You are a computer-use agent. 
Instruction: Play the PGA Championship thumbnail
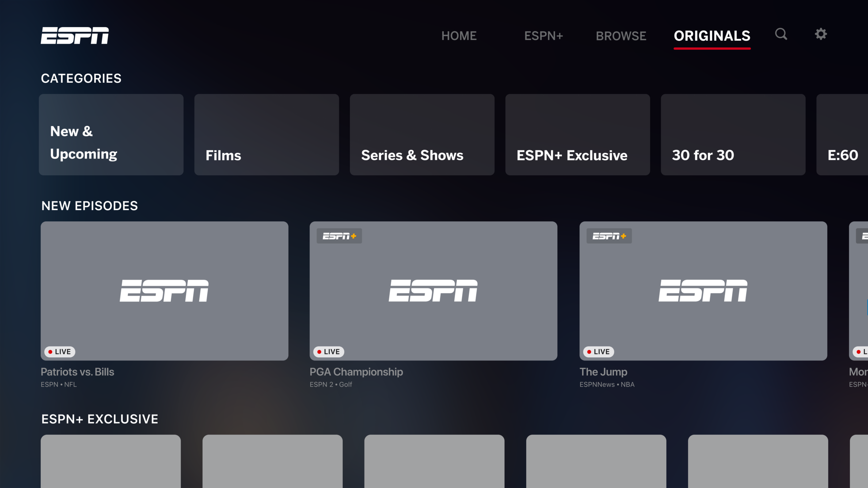[433, 291]
